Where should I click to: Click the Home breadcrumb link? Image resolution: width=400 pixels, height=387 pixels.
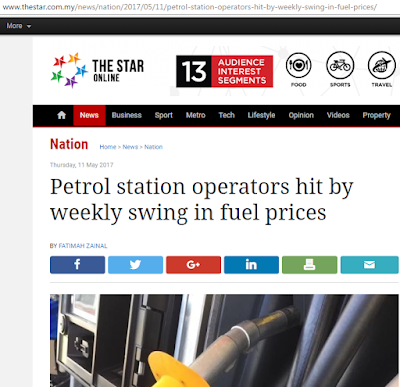[x=108, y=147]
